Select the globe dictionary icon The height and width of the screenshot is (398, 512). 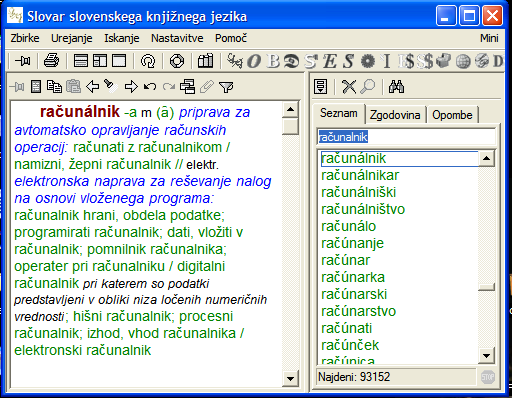click(x=463, y=61)
